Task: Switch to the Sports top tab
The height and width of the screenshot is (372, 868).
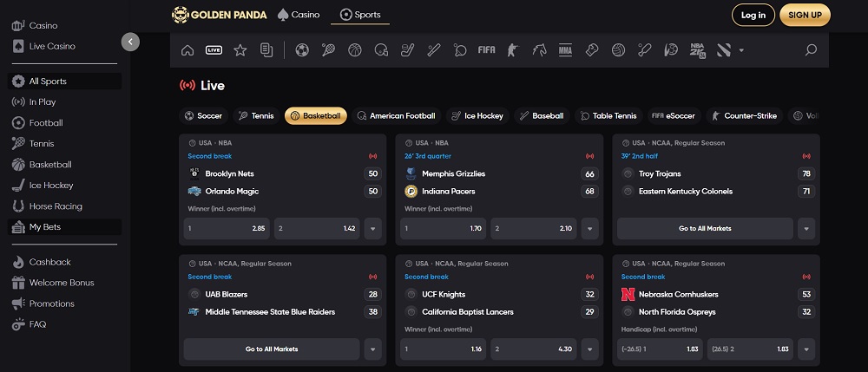Action: point(360,15)
